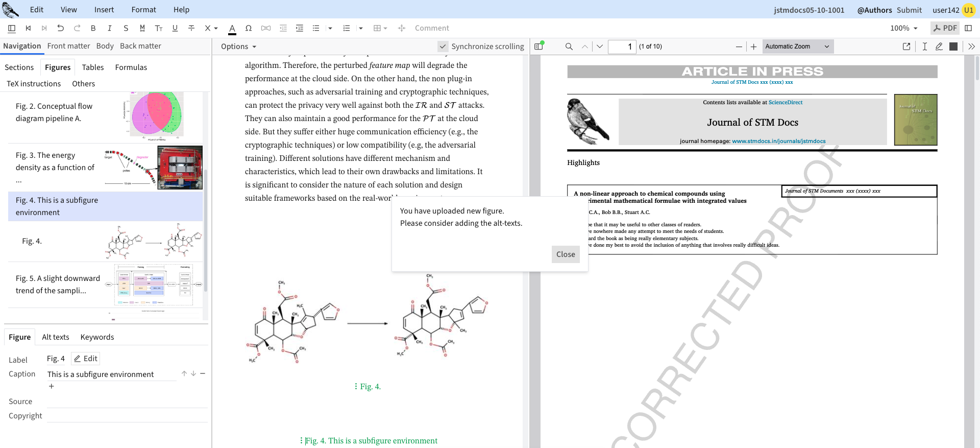Viewport: 980px width, 448px height.
Task: Close the new figure notification
Action: 565,254
